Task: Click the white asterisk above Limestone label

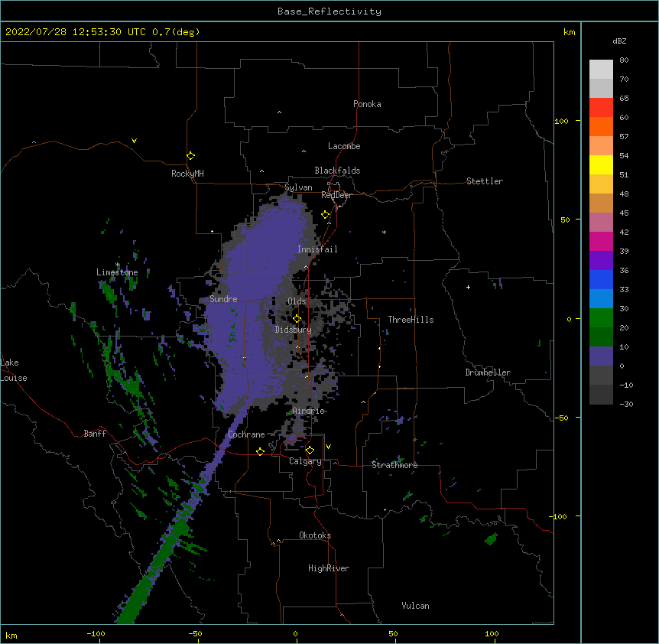Action: point(118,265)
